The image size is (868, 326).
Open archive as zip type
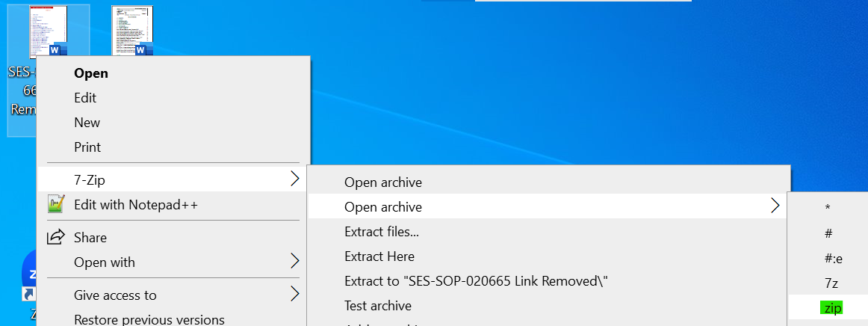[831, 308]
